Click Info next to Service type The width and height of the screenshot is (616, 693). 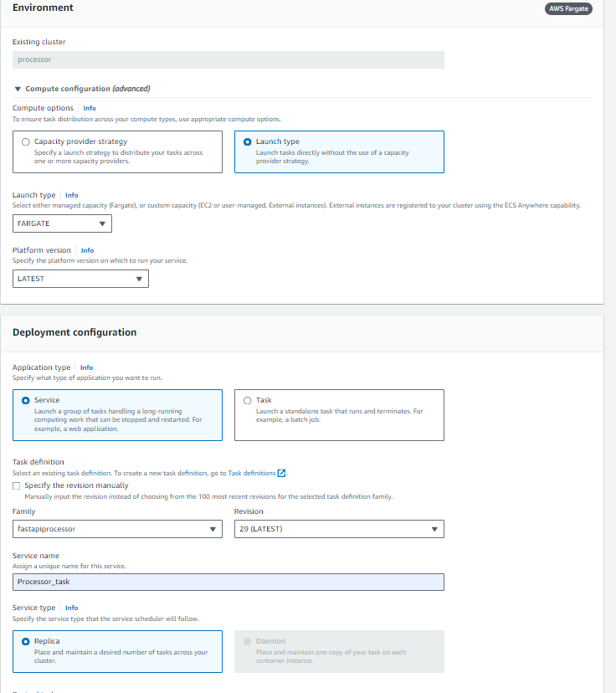pos(71,608)
